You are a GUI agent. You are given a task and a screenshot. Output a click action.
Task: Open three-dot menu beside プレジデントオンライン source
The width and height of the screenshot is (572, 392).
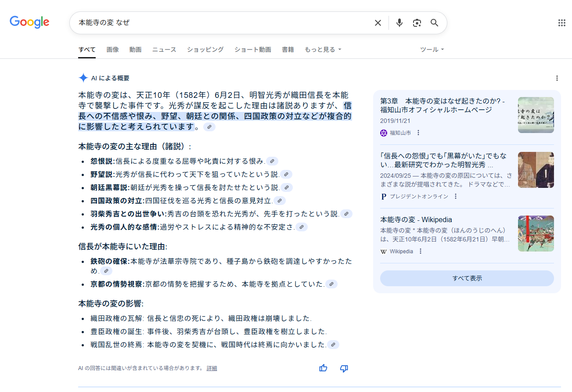tap(456, 196)
